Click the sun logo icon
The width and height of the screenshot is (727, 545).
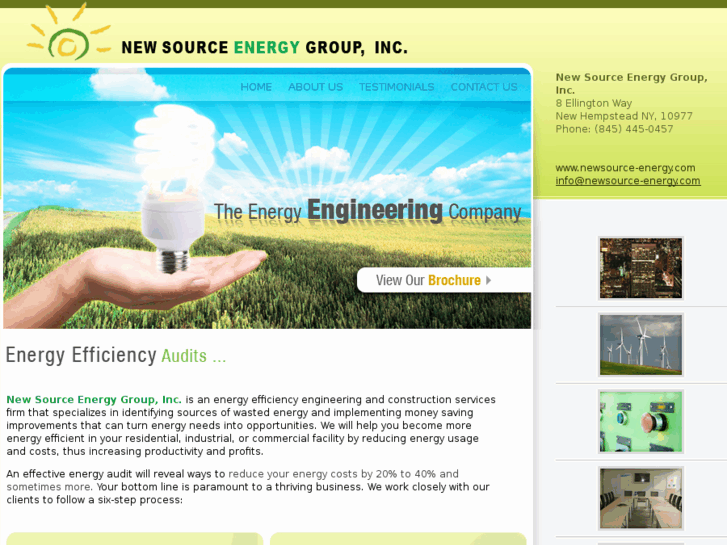(x=69, y=32)
